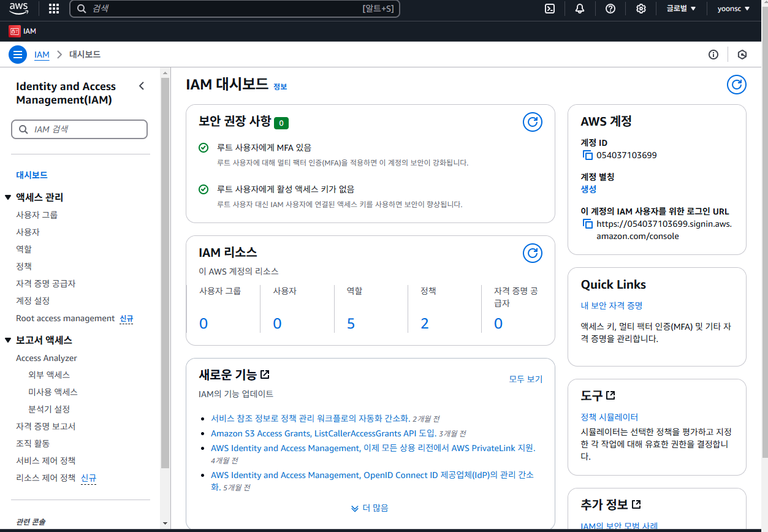The image size is (768, 532).
Task: Open 리소스 제어 정책 in sidebar
Action: coord(46,478)
